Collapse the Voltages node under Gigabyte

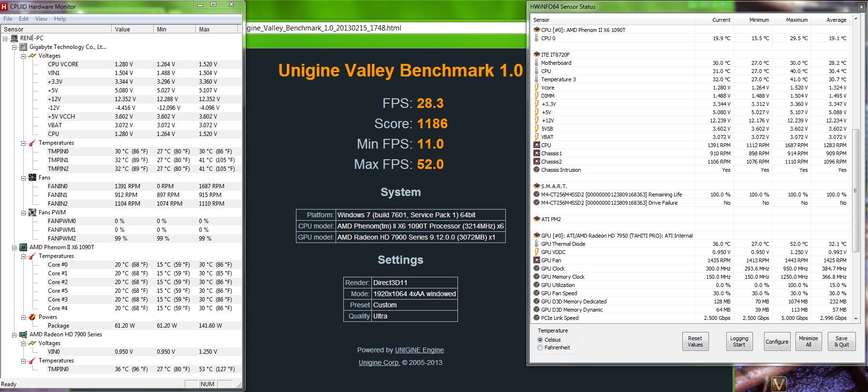coord(23,56)
